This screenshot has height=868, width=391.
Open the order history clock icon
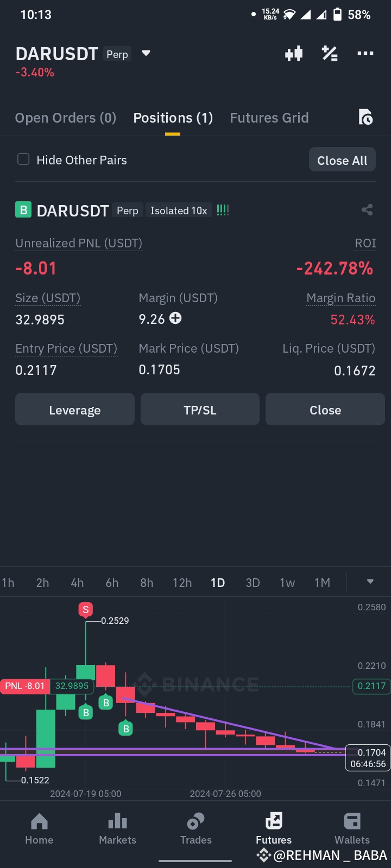tap(365, 117)
